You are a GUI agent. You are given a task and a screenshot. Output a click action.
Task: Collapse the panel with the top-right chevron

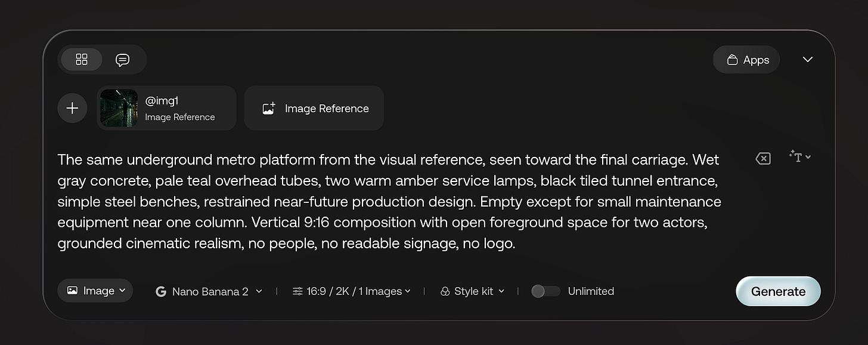pyautogui.click(x=808, y=60)
